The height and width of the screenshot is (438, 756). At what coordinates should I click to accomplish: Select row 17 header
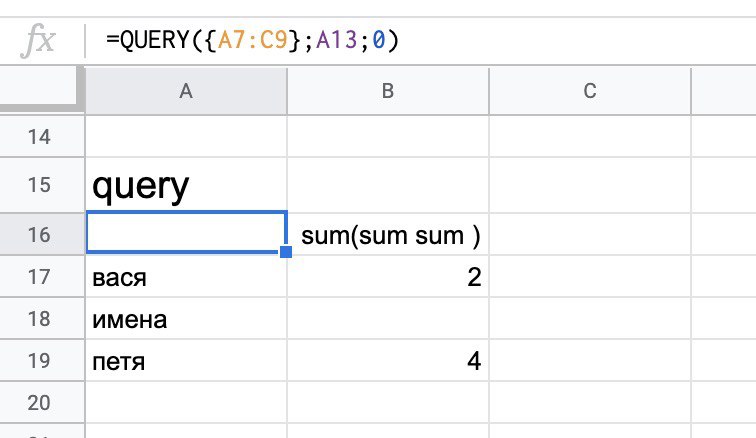(x=40, y=277)
